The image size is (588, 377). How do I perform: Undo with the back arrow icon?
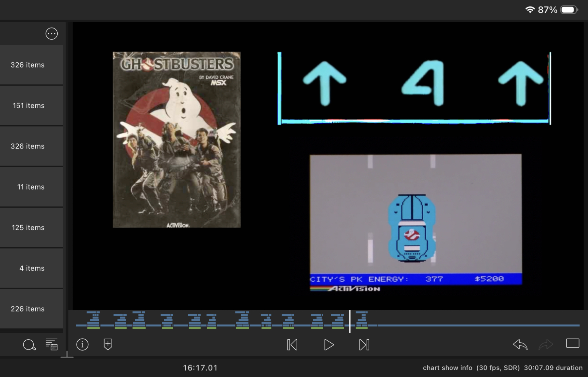(x=520, y=345)
